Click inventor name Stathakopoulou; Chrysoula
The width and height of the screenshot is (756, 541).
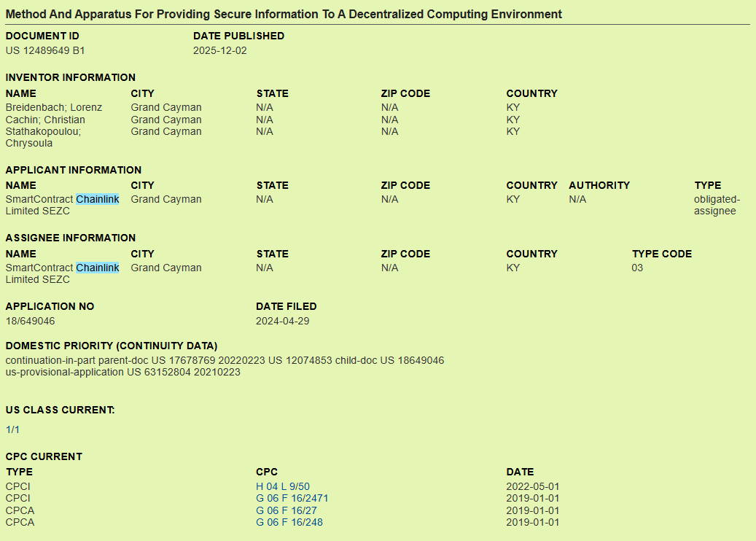point(44,137)
